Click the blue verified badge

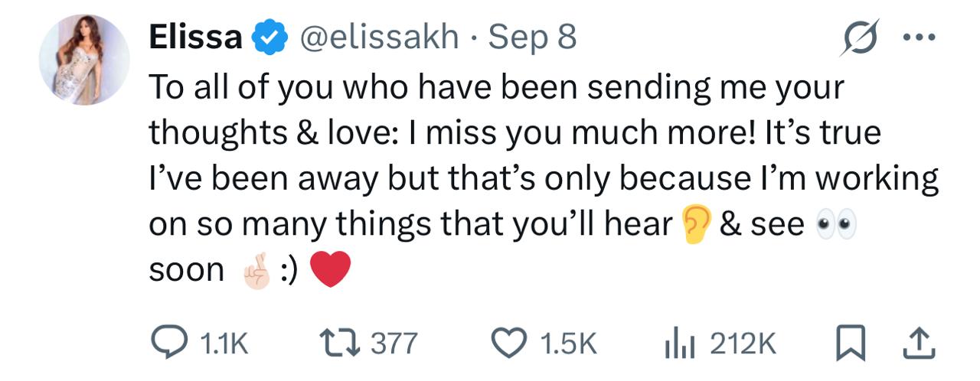click(x=269, y=37)
